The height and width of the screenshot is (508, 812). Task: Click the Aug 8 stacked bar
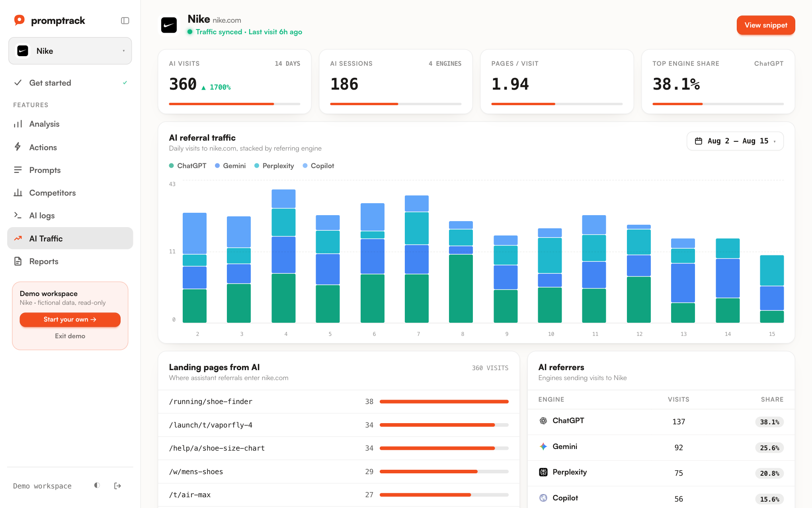tap(461, 272)
